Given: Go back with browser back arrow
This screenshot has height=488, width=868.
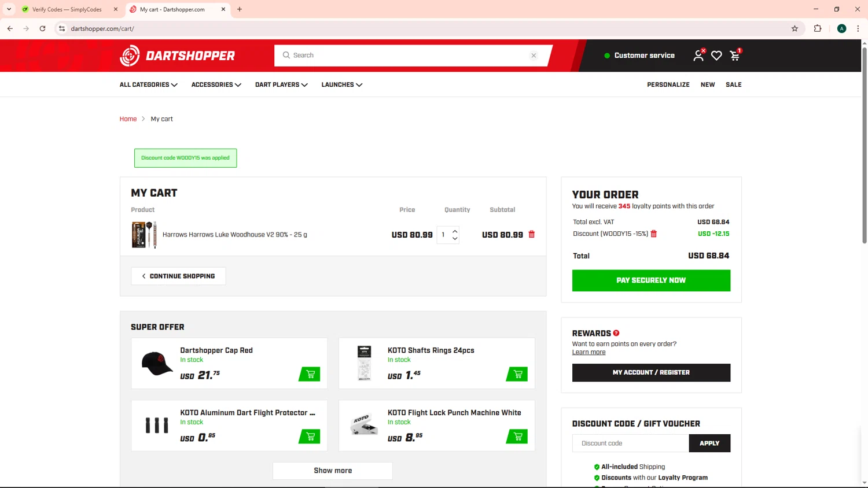Looking at the screenshot, I should [x=10, y=28].
